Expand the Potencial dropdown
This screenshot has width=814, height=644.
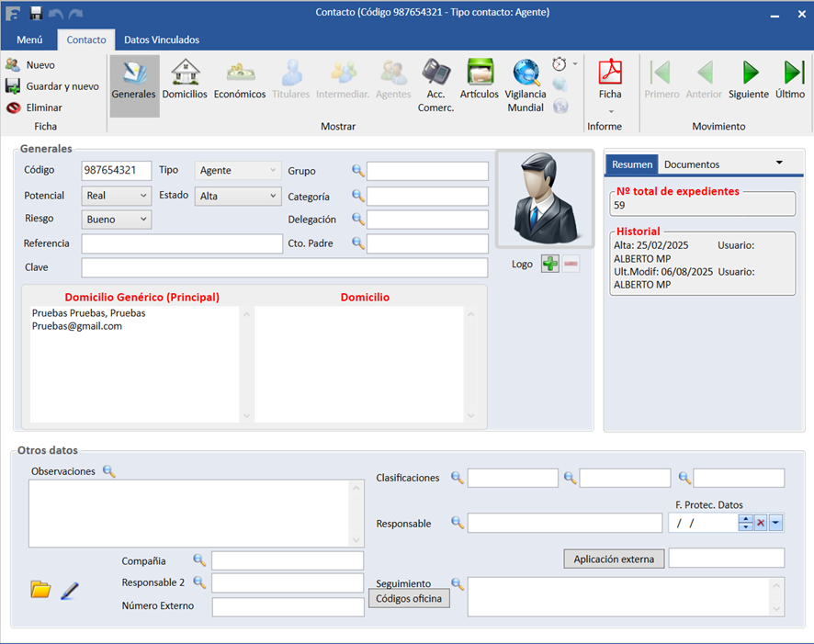point(143,196)
